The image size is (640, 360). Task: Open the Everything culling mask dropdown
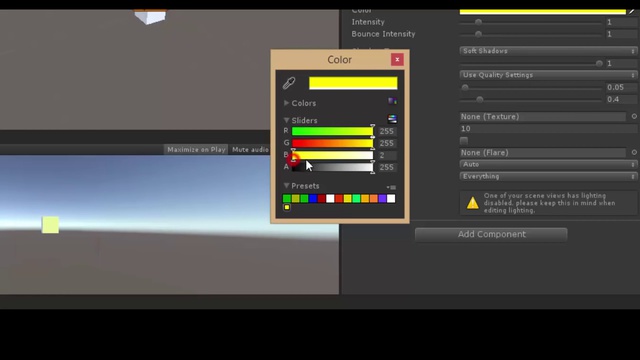pos(548,176)
